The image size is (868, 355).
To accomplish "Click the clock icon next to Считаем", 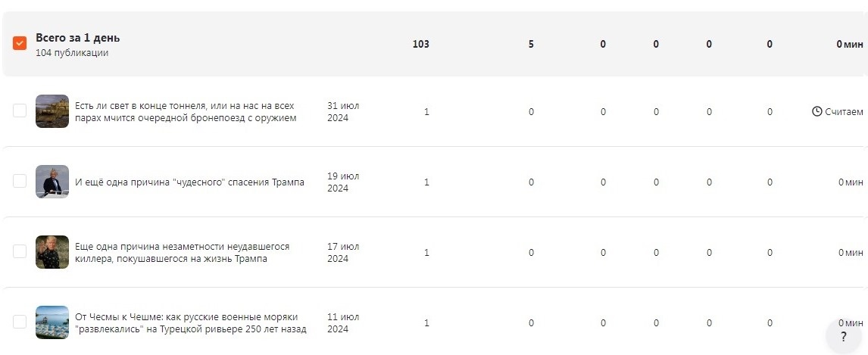I will [816, 112].
